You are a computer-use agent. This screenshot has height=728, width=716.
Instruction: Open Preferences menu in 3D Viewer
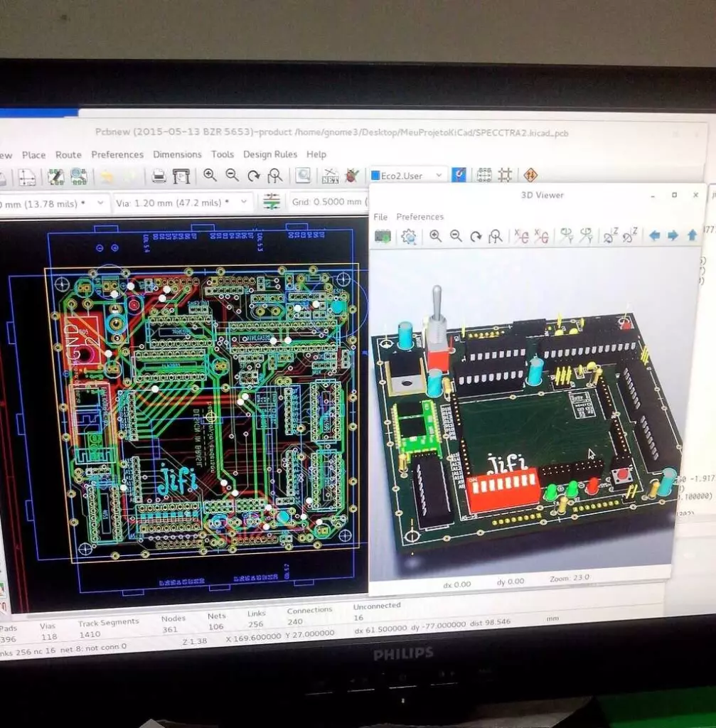[420, 217]
